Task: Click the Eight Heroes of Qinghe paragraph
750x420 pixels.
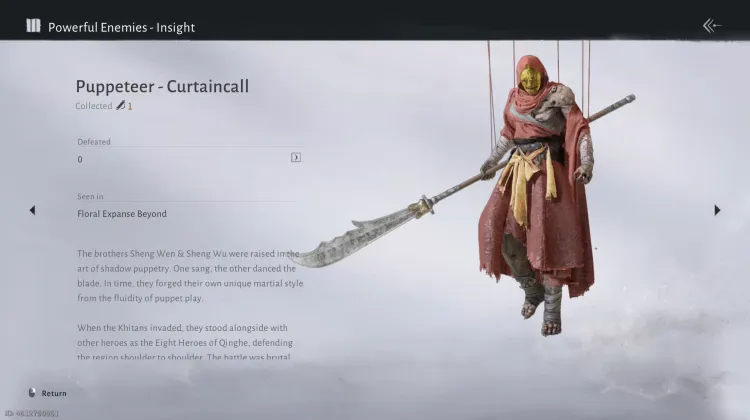Action: pyautogui.click(x=185, y=343)
